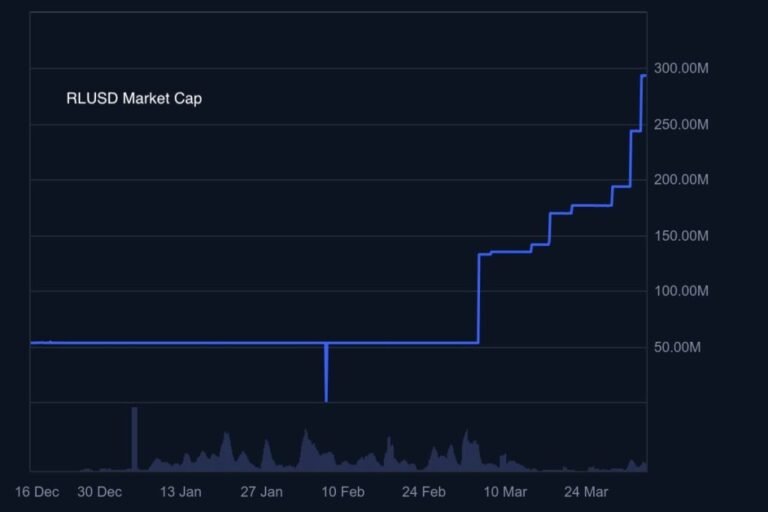Click the bottom of the market cap line's downward spike
This screenshot has width=768, height=512.
[x=326, y=399]
